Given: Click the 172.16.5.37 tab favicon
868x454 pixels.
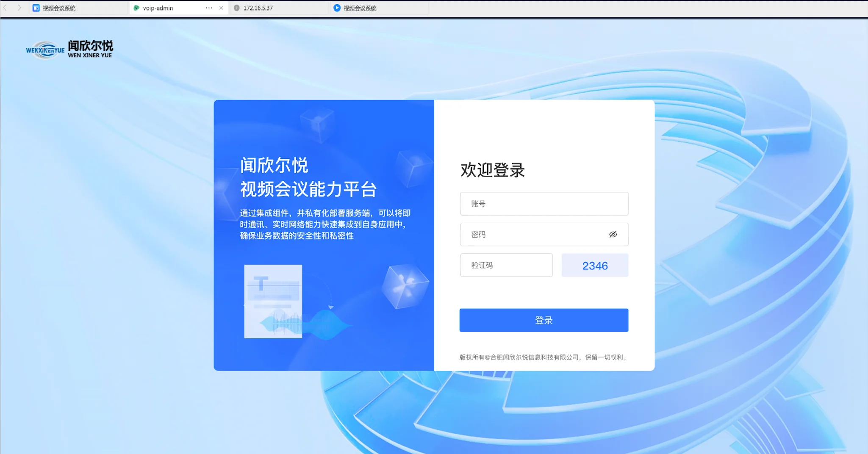Looking at the screenshot, I should [x=237, y=8].
